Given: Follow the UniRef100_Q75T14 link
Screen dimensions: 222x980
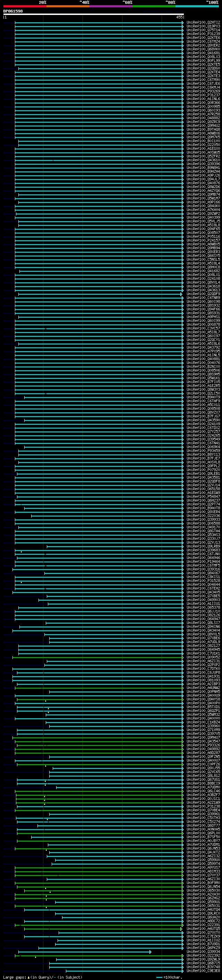Looking at the screenshot, I should tap(203, 30).
